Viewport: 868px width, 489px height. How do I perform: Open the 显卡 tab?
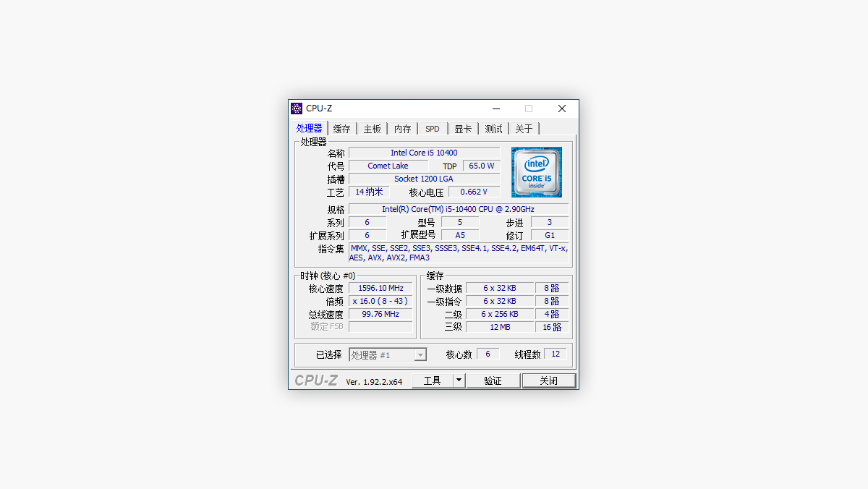tap(463, 129)
